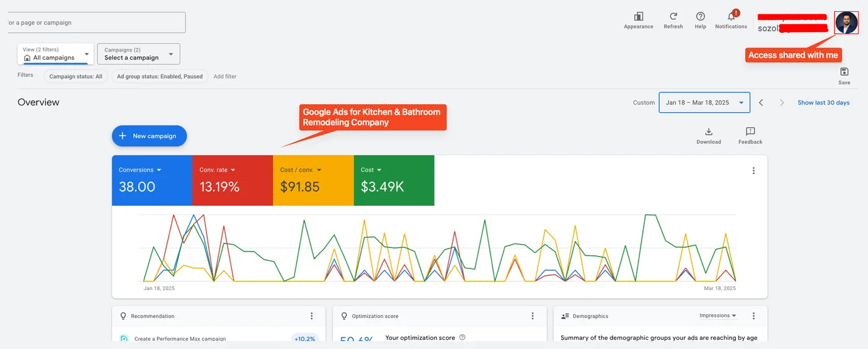Open the Optimization score card's menu
The image size is (868, 349).
tap(533, 316)
